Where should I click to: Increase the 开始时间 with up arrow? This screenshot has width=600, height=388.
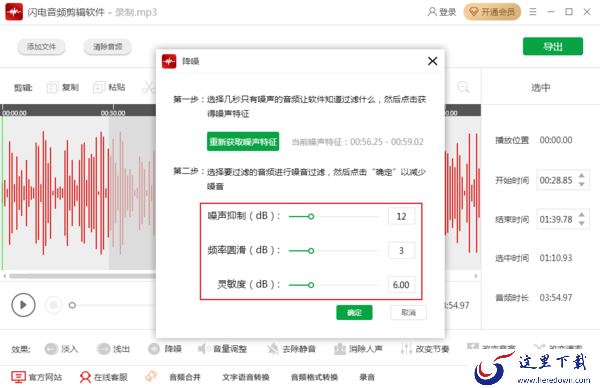(582, 176)
